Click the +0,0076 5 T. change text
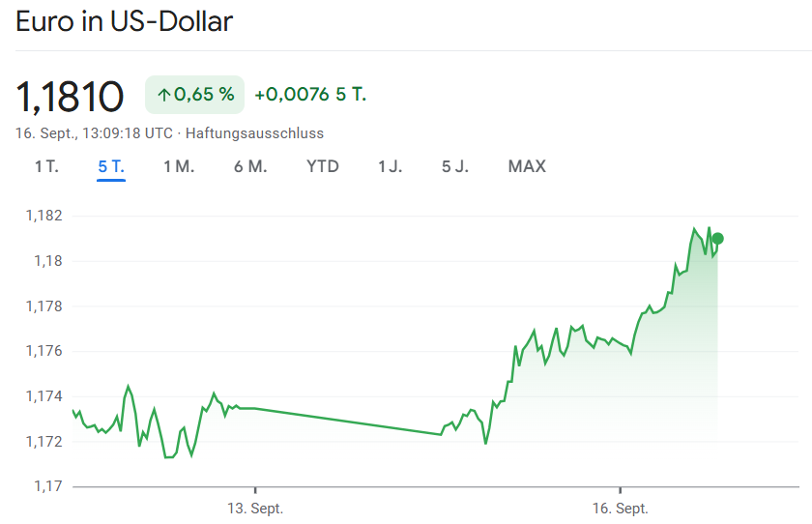812x524 pixels. (310, 95)
